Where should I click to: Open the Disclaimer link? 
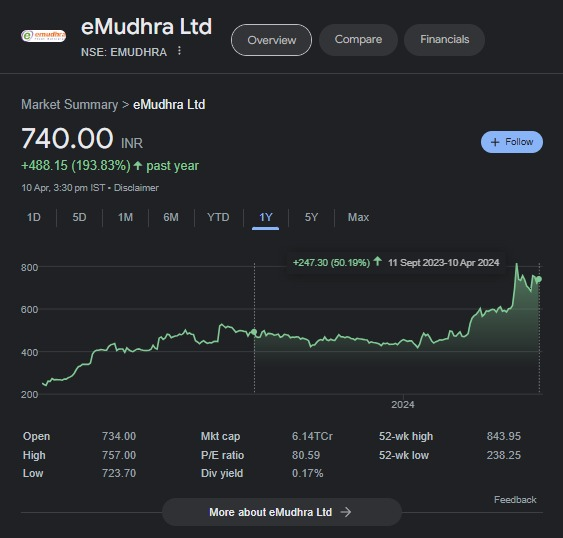(x=136, y=188)
